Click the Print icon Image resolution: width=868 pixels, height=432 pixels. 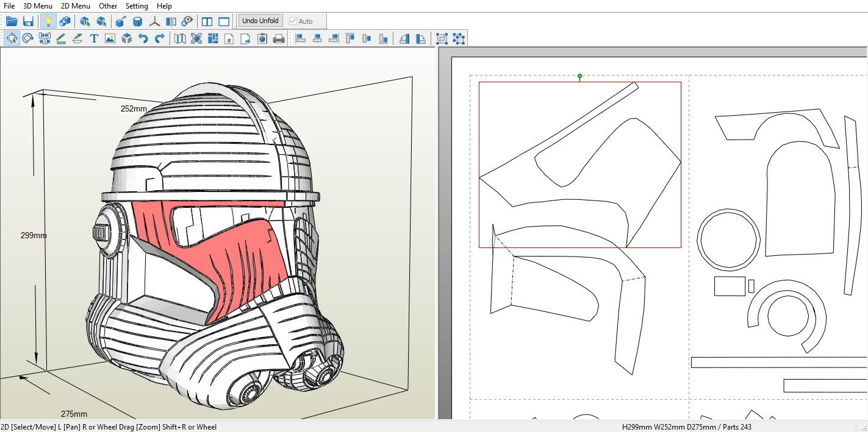(x=279, y=38)
